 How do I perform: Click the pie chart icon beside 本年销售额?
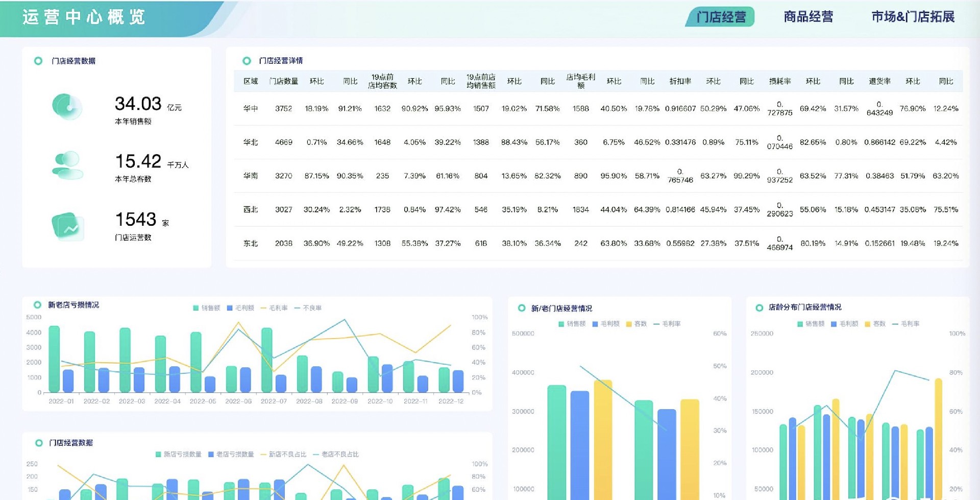click(67, 107)
